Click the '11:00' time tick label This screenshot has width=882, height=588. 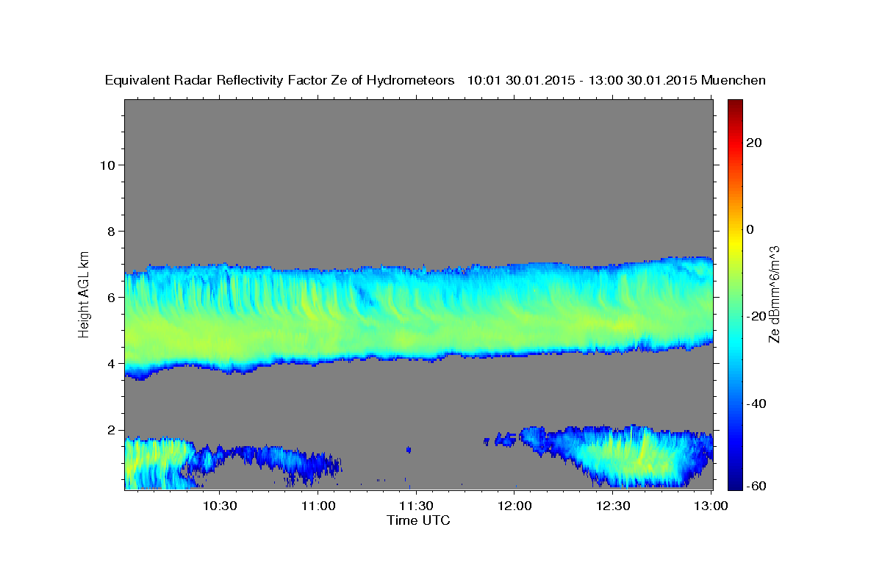tap(318, 506)
